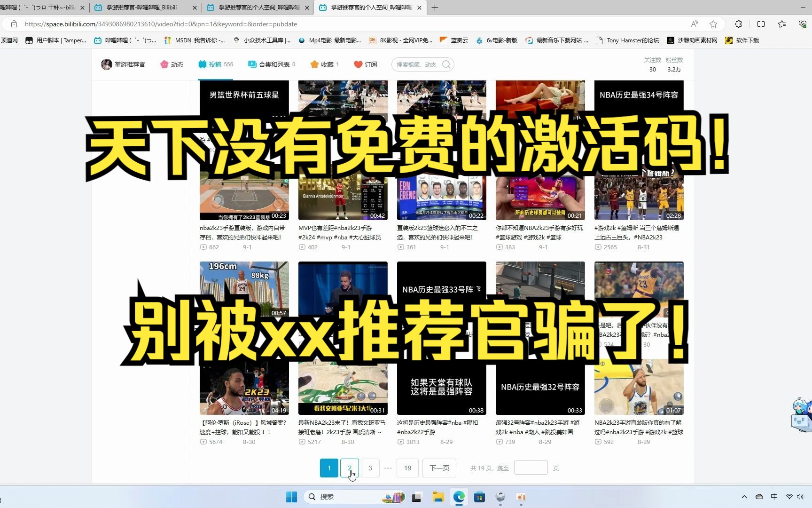
Task: Click the read aloud icon in address bar
Action: click(695, 24)
